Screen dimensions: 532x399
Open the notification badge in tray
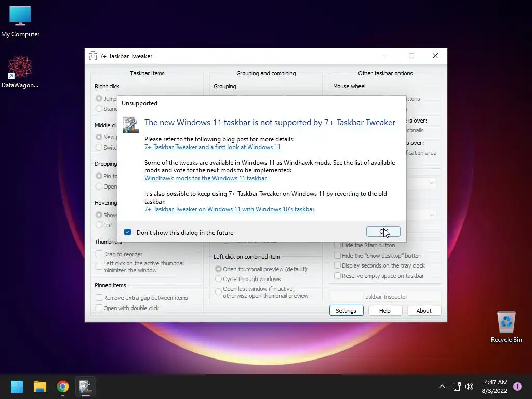(517, 387)
